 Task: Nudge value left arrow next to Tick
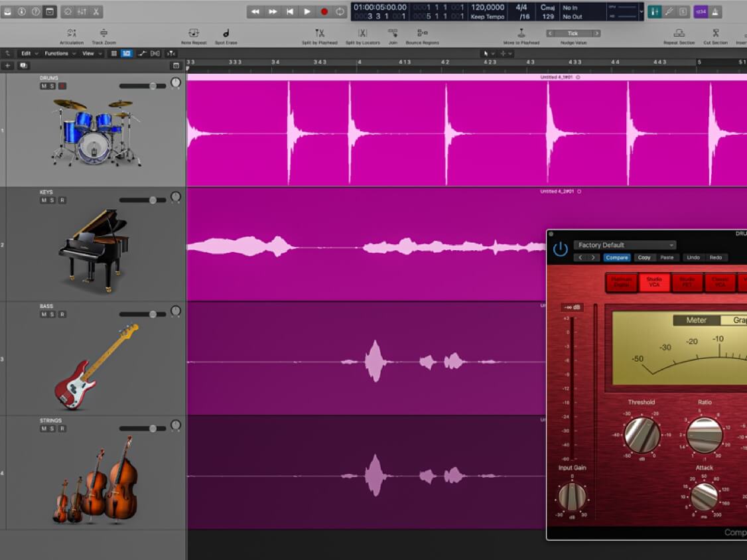(x=550, y=33)
